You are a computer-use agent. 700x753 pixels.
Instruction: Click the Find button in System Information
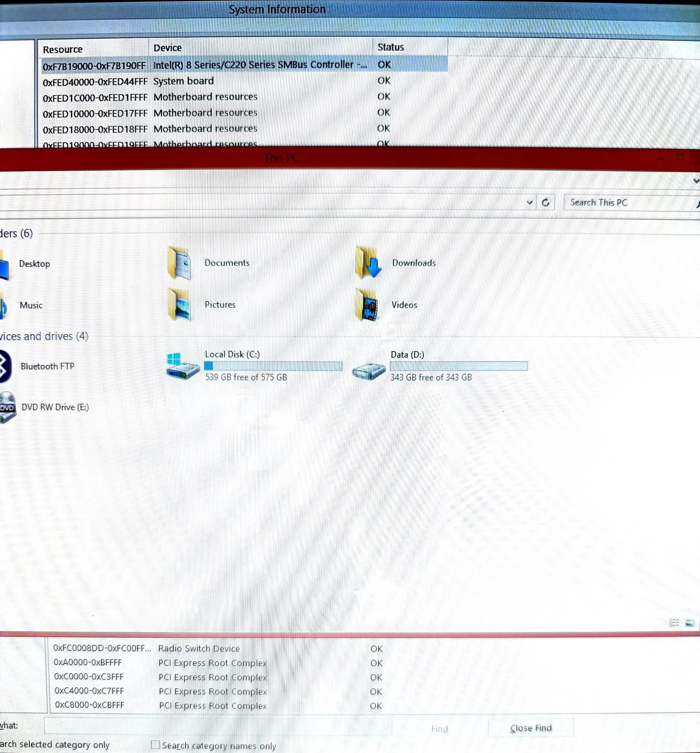[x=439, y=729]
